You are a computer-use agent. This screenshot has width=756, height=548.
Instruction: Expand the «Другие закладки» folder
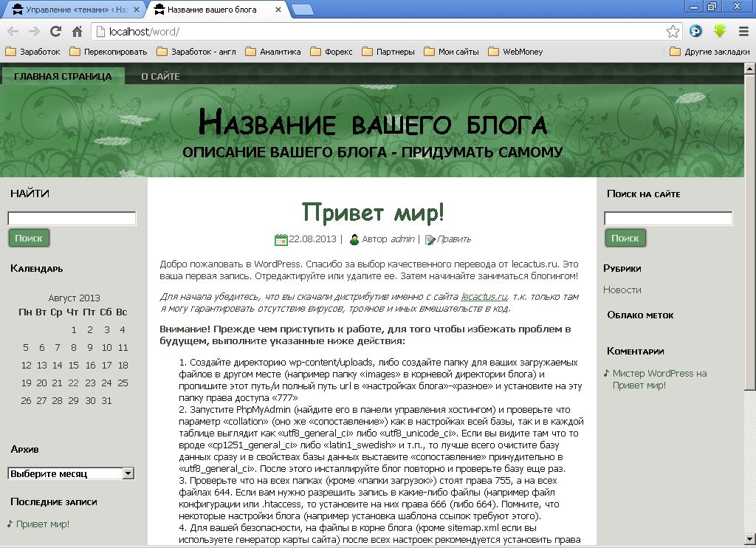709,52
